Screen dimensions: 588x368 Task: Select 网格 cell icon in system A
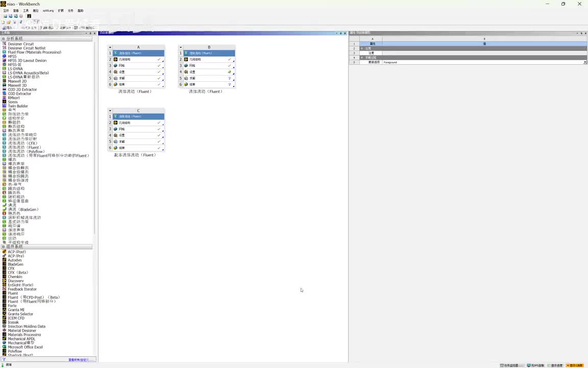click(115, 66)
